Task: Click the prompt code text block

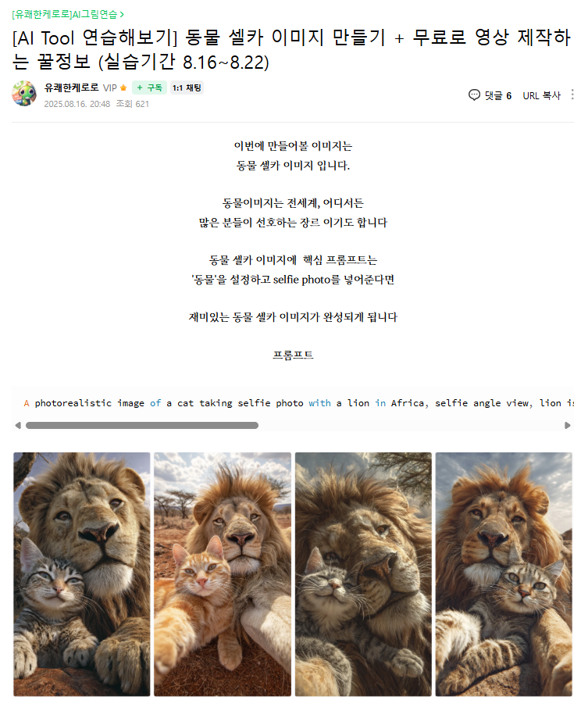Action: 293,403
